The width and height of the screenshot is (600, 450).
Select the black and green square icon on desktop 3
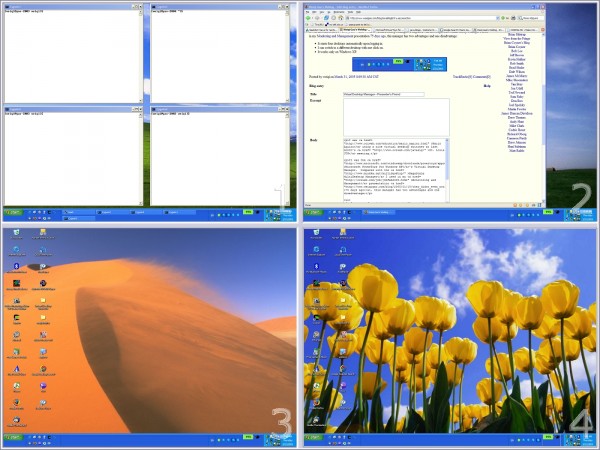(16, 283)
